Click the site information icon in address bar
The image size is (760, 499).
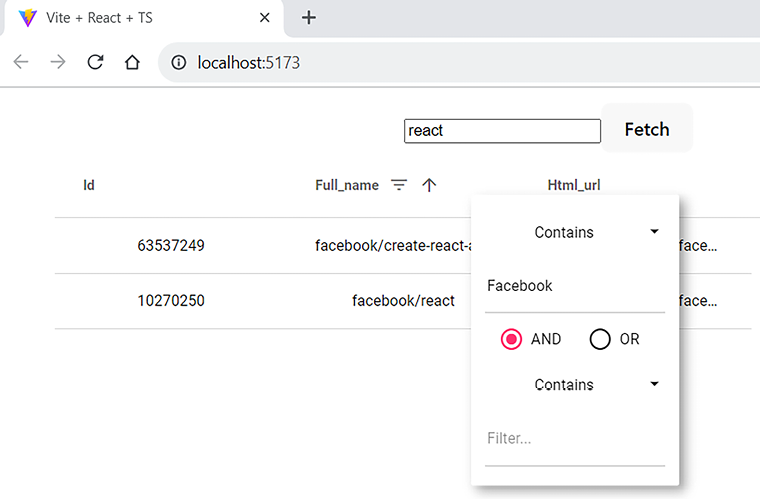pos(179,62)
